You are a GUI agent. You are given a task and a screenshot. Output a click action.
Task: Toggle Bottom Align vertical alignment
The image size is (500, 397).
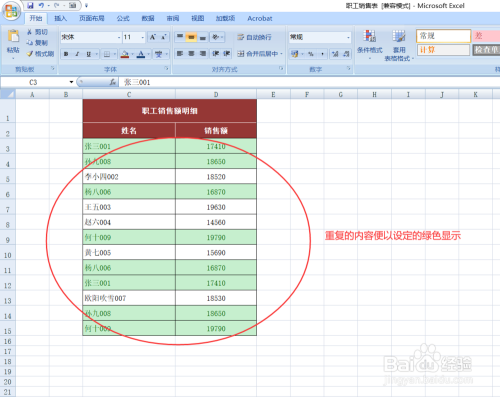(202, 37)
